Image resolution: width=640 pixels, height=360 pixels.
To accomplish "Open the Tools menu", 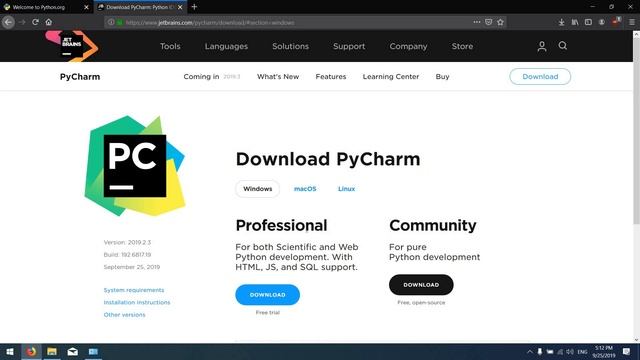I will point(170,46).
